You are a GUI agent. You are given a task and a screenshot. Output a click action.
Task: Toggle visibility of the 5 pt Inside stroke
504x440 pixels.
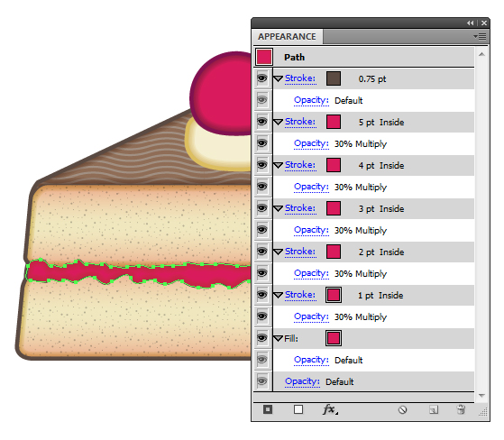coord(262,122)
